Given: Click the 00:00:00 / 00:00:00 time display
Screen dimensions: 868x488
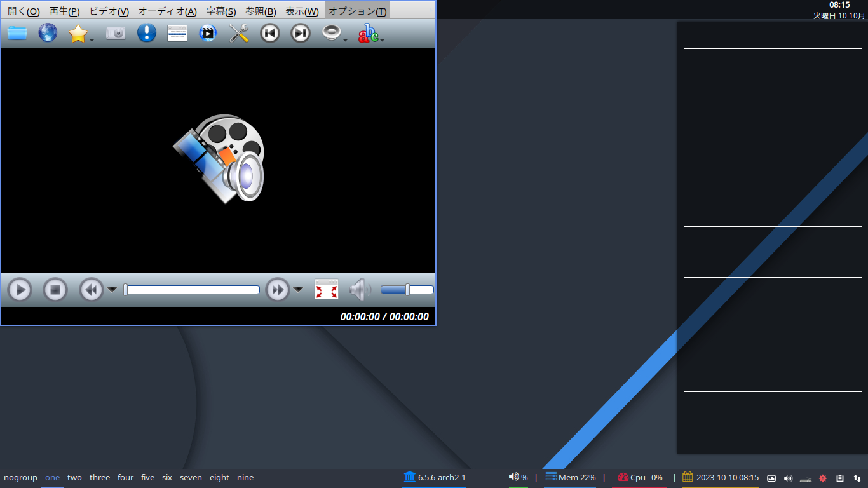Looking at the screenshot, I should [x=384, y=316].
